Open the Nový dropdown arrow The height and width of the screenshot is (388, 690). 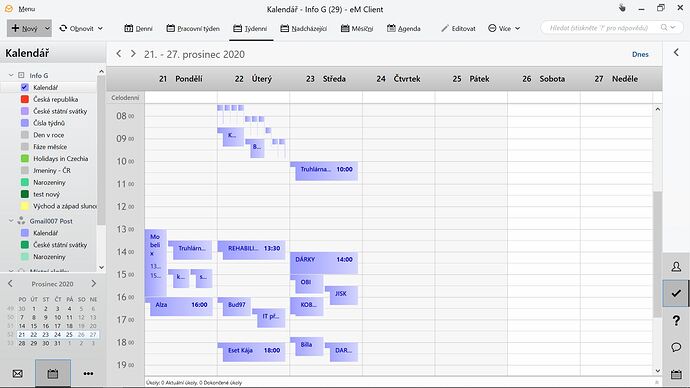tap(47, 29)
